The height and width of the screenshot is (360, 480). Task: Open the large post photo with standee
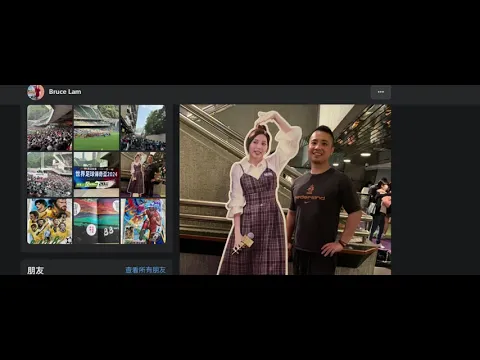(285, 190)
